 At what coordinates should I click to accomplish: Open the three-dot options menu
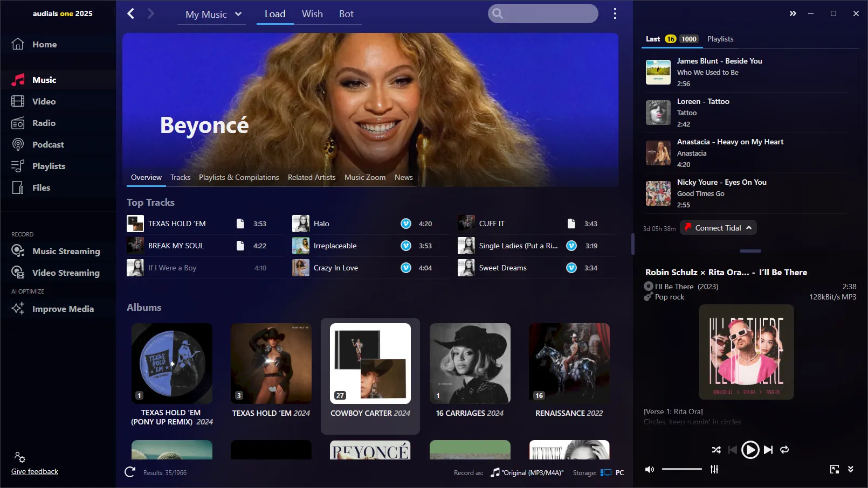[615, 13]
